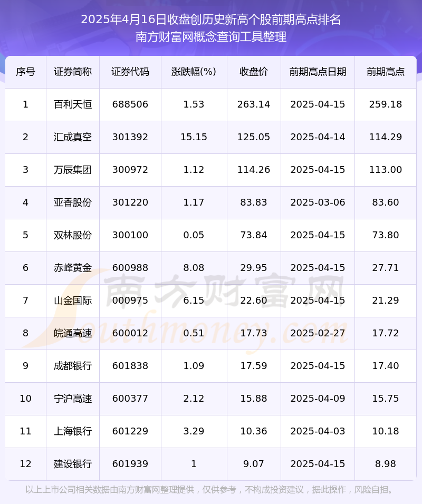
Task: Select stock code 601939
Action: [x=130, y=464]
